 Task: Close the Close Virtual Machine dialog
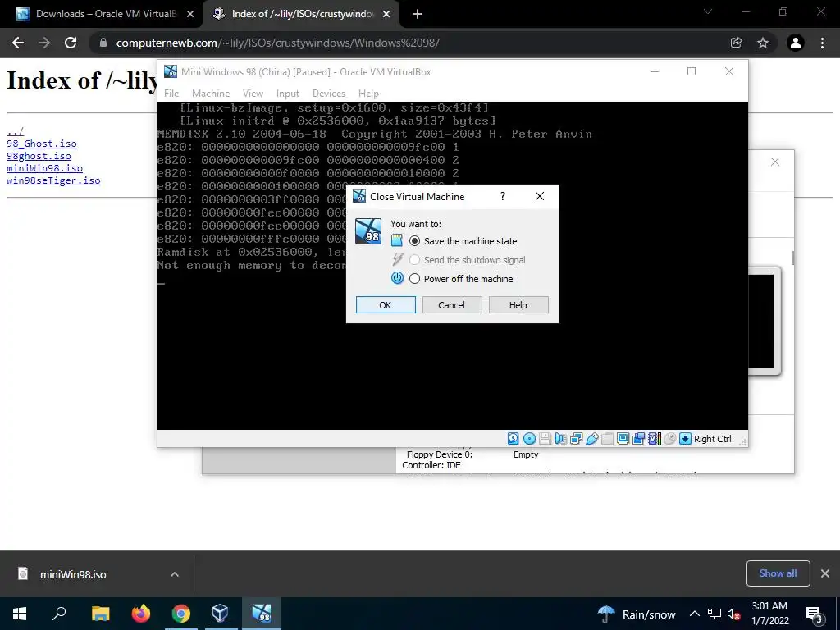pyautogui.click(x=540, y=196)
